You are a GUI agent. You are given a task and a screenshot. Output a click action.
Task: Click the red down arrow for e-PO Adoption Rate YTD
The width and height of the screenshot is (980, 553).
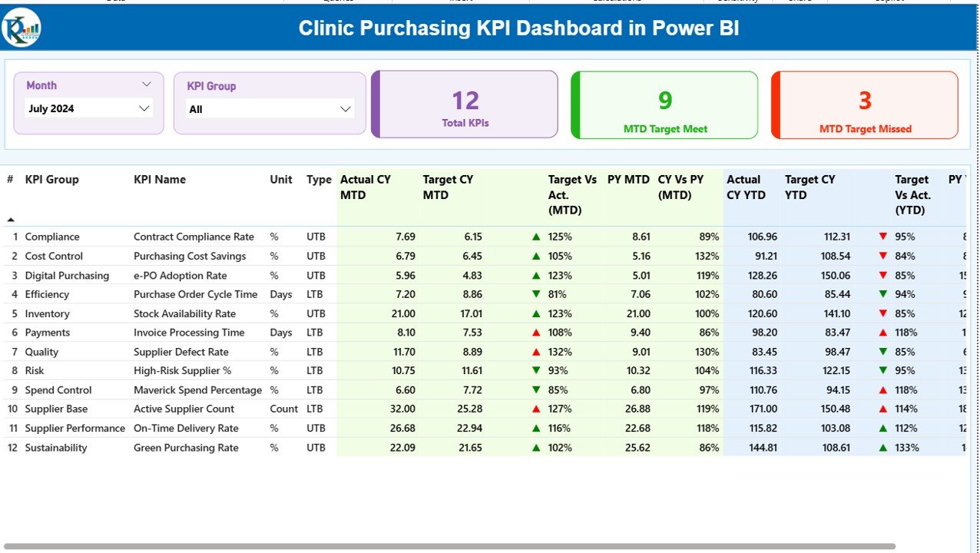882,275
